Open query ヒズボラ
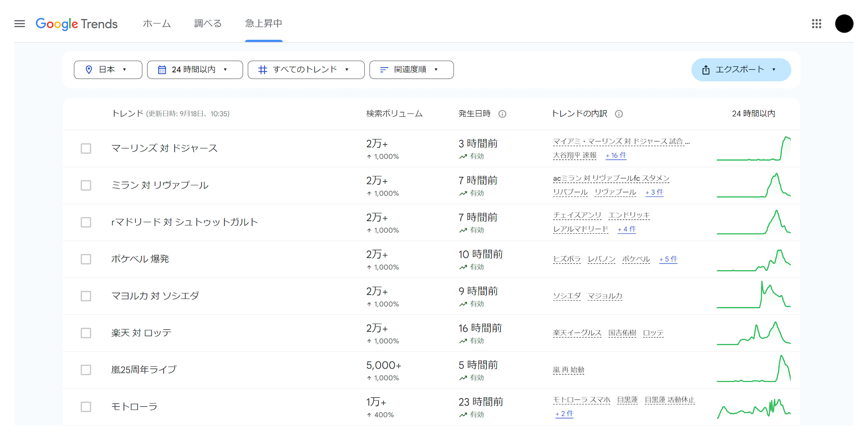 [x=567, y=259]
